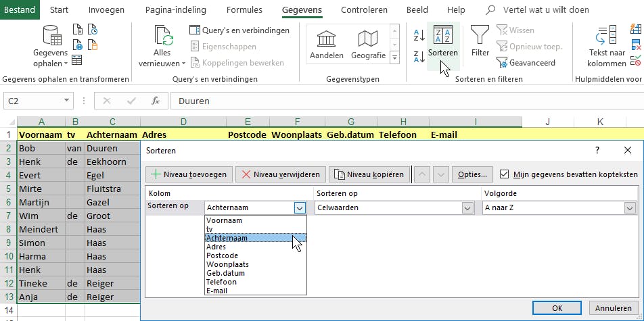The image size is (644, 321).
Task: Click the Filter funnel icon
Action: (x=480, y=41)
